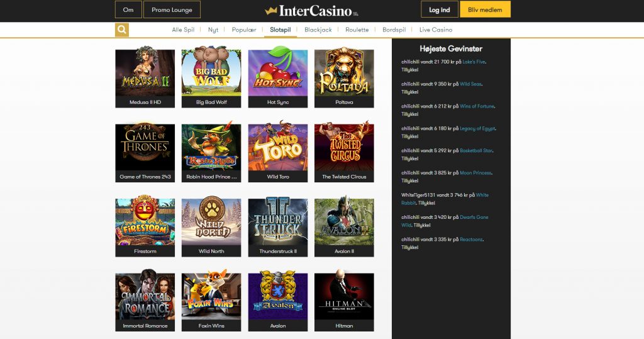Follow the Lake's Five winner link
The width and height of the screenshot is (644, 339).
[474, 62]
